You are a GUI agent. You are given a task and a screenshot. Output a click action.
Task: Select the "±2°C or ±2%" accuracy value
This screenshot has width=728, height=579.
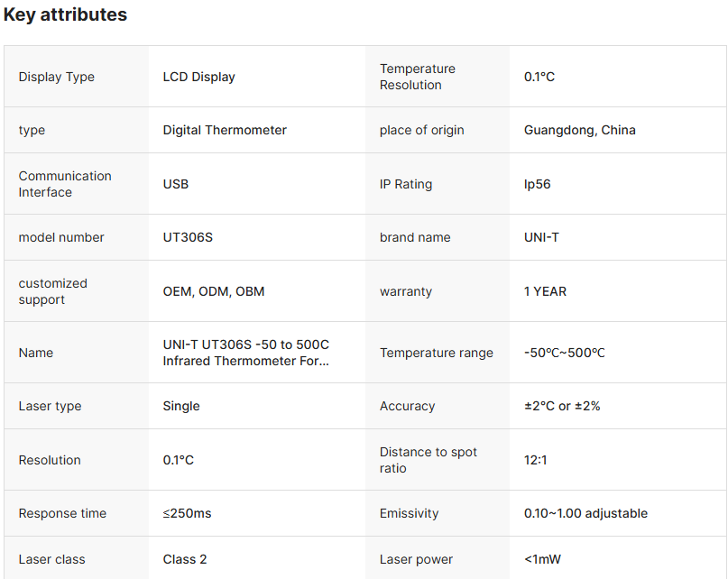[x=562, y=406]
